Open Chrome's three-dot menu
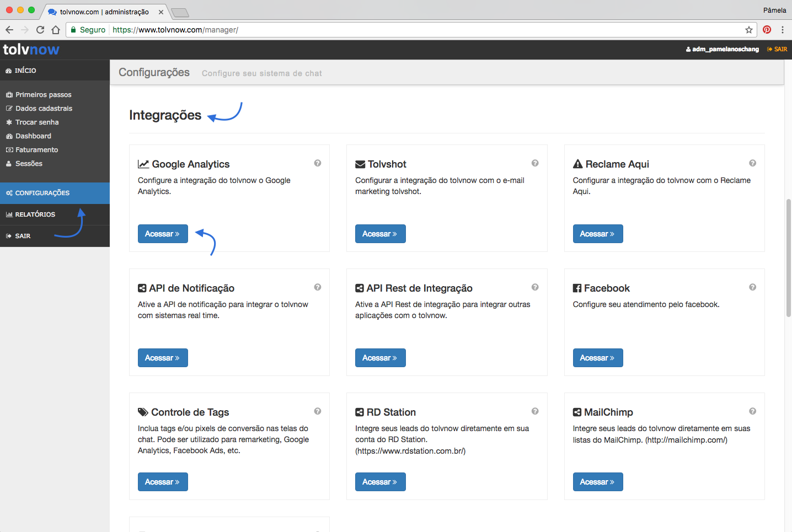 (x=782, y=30)
